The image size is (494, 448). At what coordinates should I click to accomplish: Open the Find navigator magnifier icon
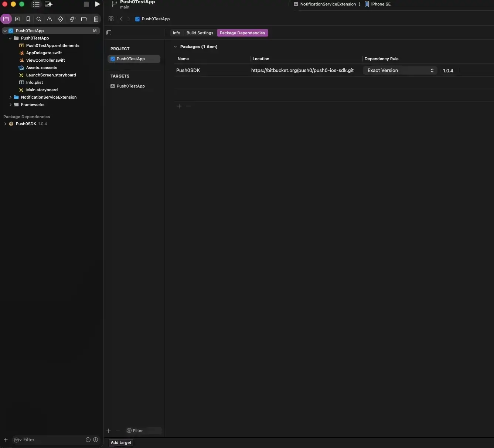(x=39, y=19)
